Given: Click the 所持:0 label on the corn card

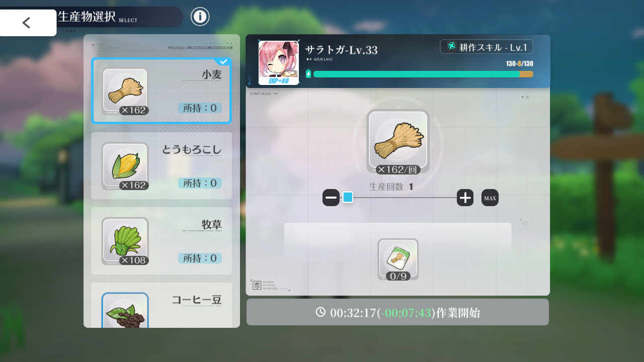Looking at the screenshot, I should click(x=200, y=183).
